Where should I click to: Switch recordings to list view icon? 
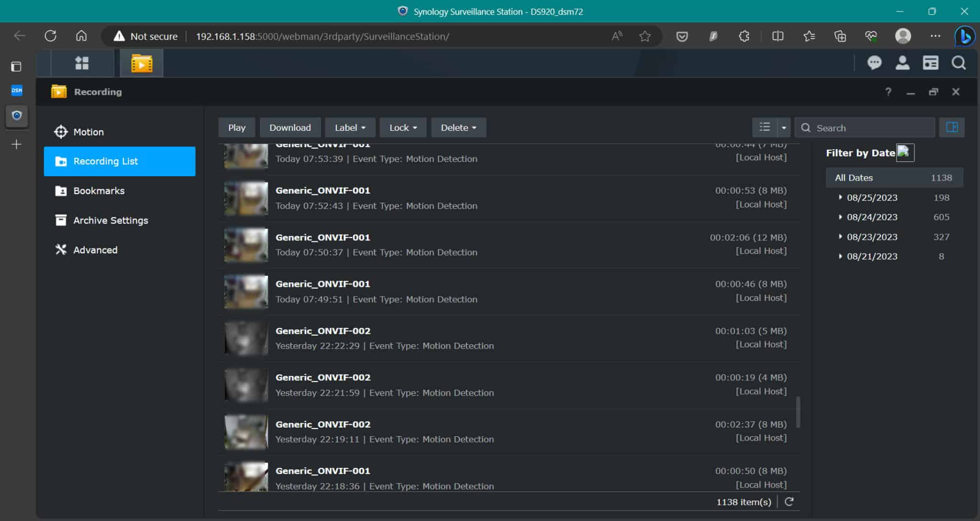coord(765,127)
